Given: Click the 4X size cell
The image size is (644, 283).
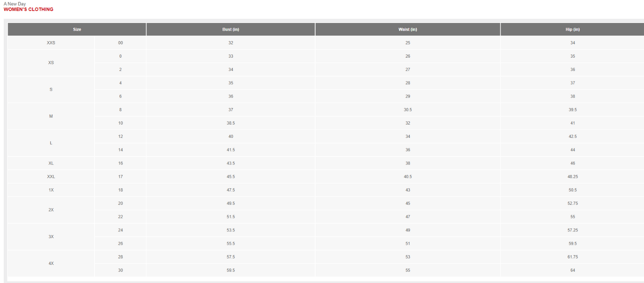Looking at the screenshot, I should pyautogui.click(x=51, y=264).
